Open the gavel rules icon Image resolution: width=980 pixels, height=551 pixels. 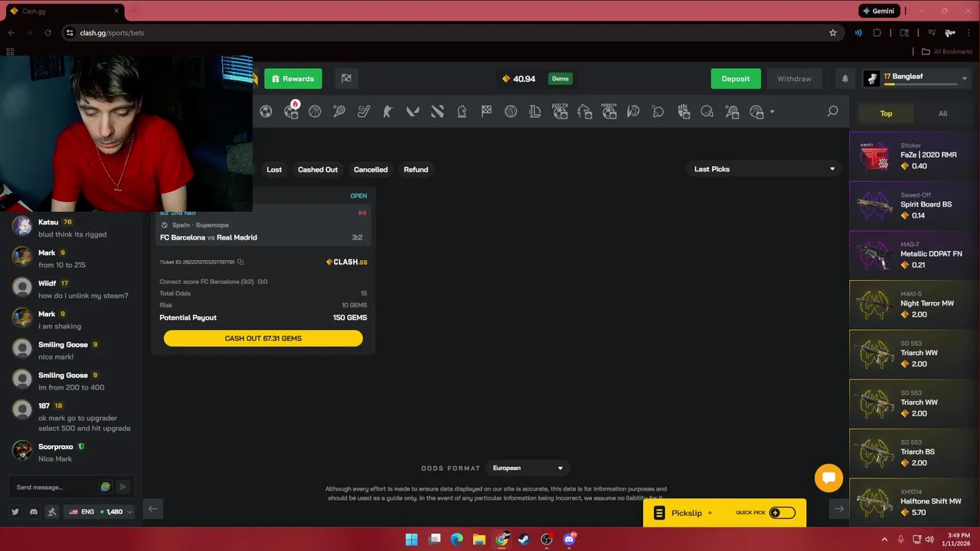click(52, 511)
